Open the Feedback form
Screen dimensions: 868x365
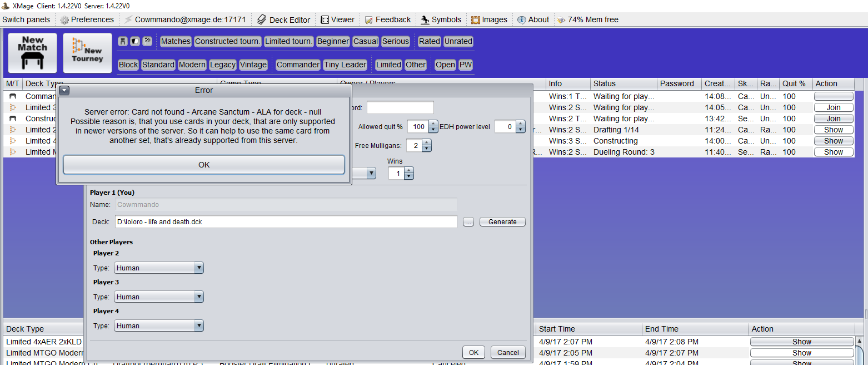(369, 20)
